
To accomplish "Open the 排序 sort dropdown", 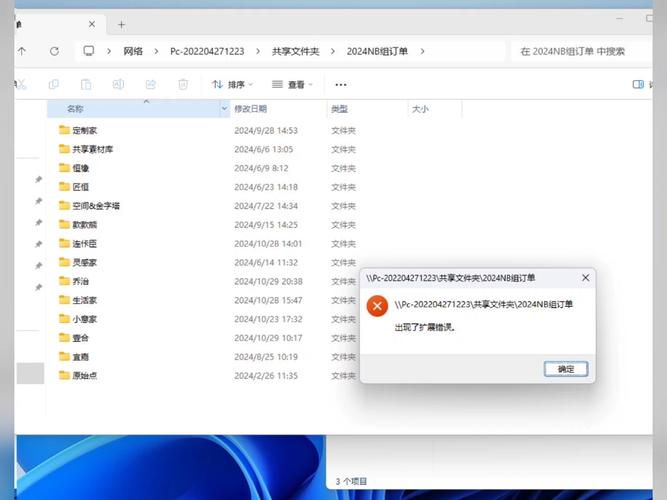I will point(232,84).
